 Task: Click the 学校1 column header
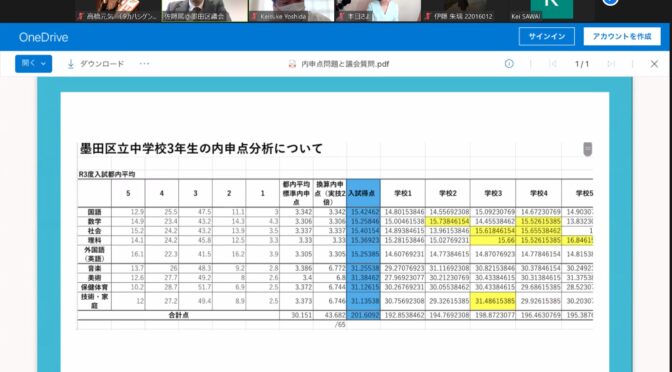pos(402,193)
